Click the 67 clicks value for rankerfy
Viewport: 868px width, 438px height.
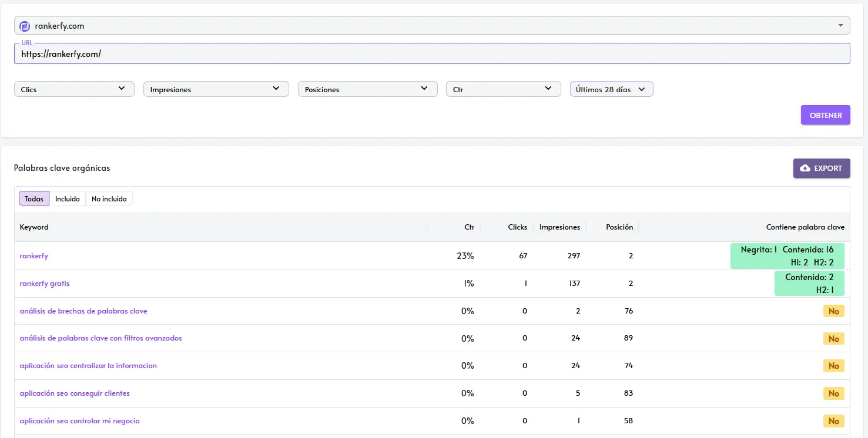pos(523,256)
